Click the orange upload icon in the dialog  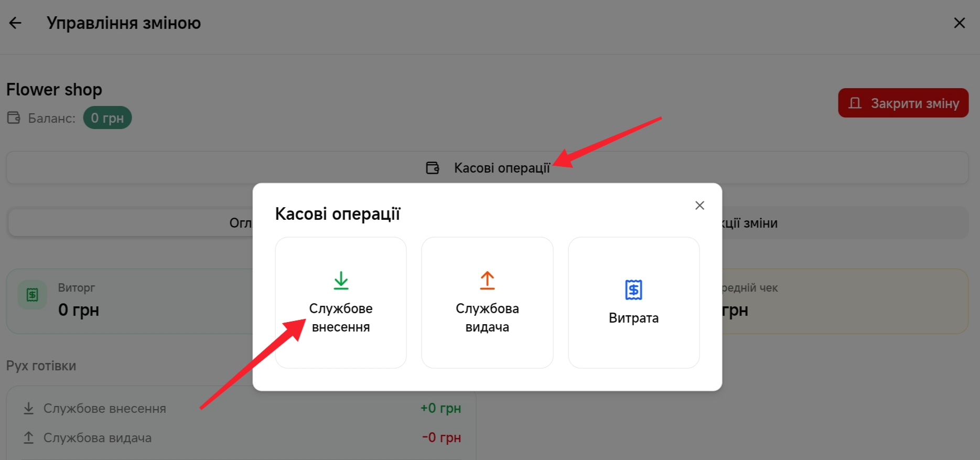tap(487, 281)
